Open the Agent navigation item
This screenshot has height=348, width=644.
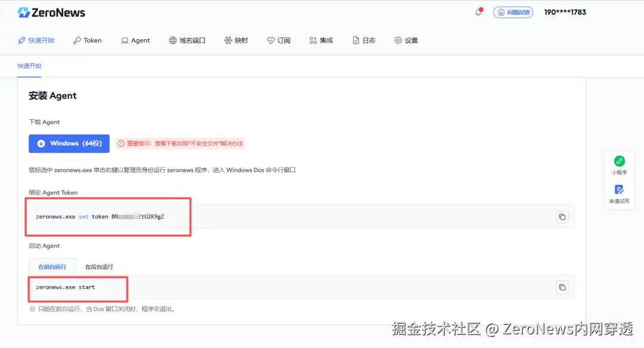(x=135, y=40)
